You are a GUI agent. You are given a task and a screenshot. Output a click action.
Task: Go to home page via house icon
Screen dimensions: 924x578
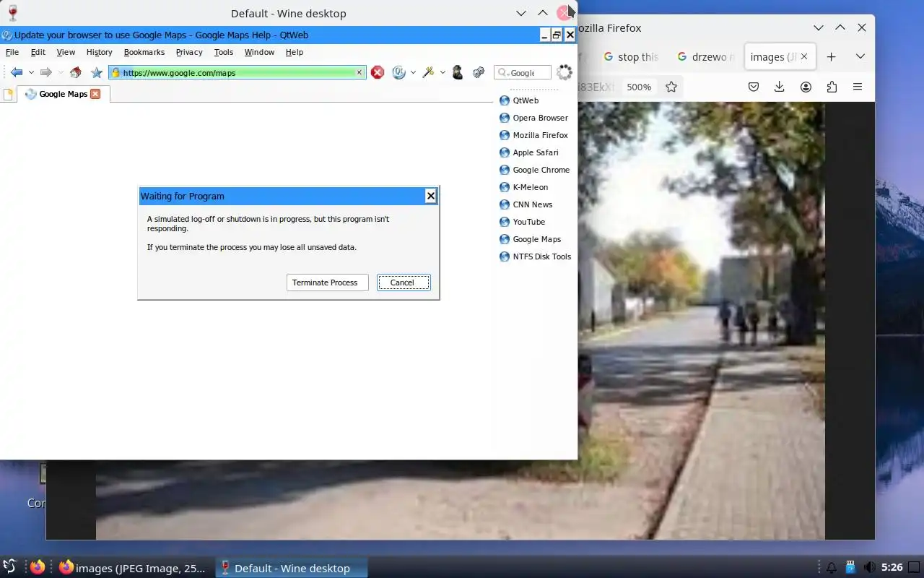(x=75, y=72)
